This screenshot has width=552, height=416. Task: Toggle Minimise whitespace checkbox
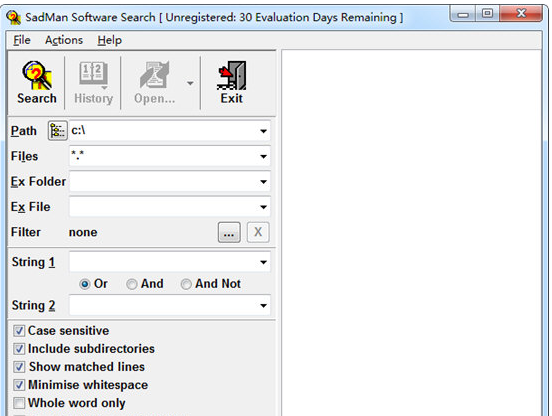(19, 385)
